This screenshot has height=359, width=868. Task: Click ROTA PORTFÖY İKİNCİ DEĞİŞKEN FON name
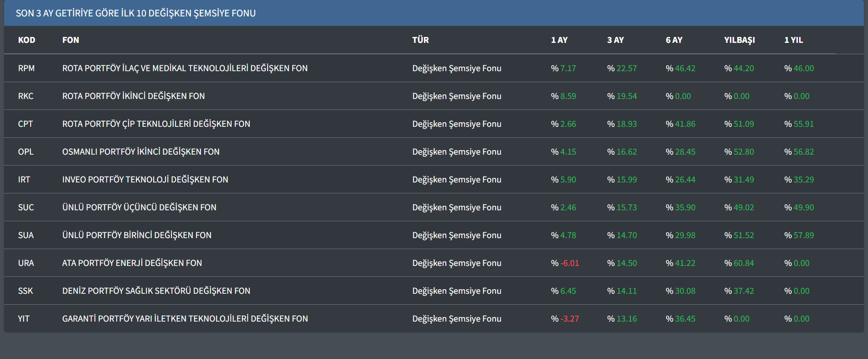pyautogui.click(x=133, y=96)
